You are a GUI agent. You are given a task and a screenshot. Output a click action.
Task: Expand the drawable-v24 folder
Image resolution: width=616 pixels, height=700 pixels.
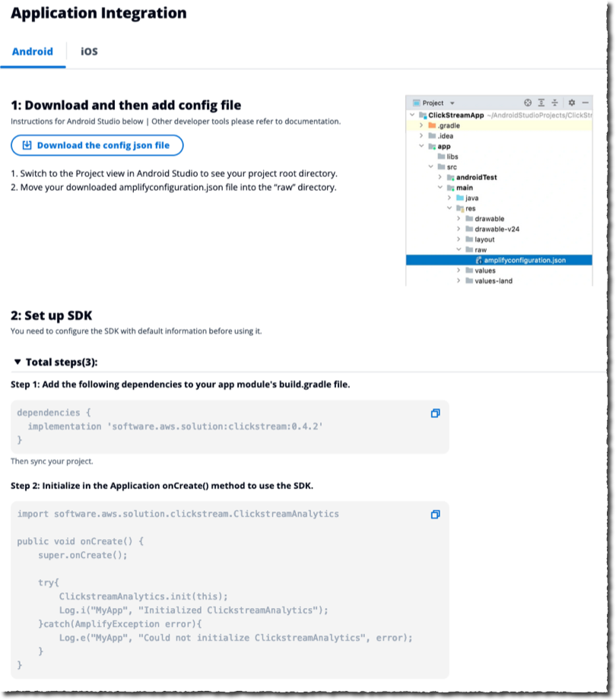(459, 229)
